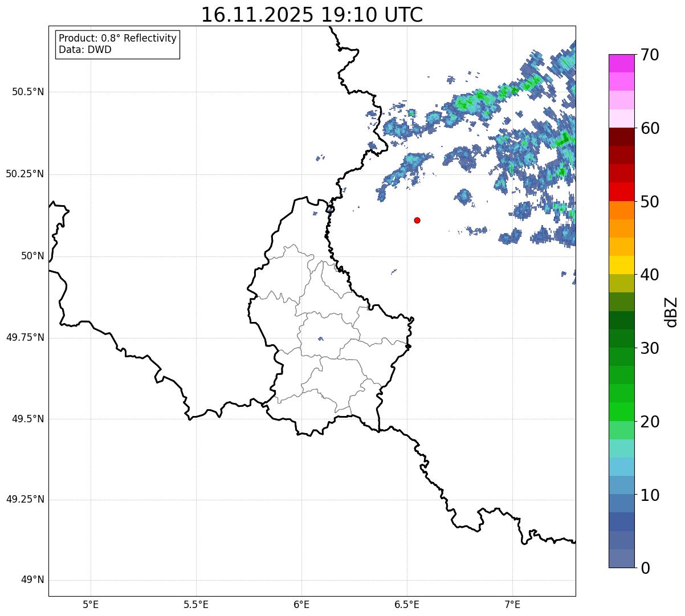
Task: Click the 49.75°N latitude label
Action: (25, 337)
